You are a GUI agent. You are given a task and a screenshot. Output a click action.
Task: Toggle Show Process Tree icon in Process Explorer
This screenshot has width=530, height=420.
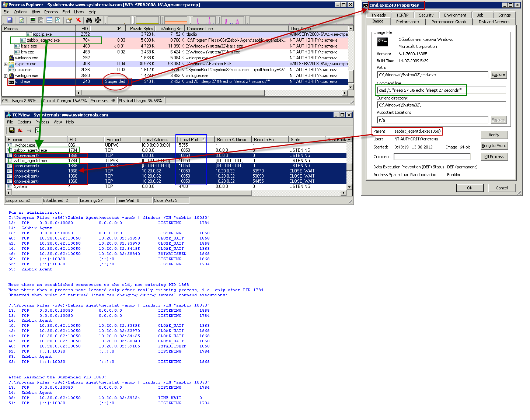[x=41, y=20]
